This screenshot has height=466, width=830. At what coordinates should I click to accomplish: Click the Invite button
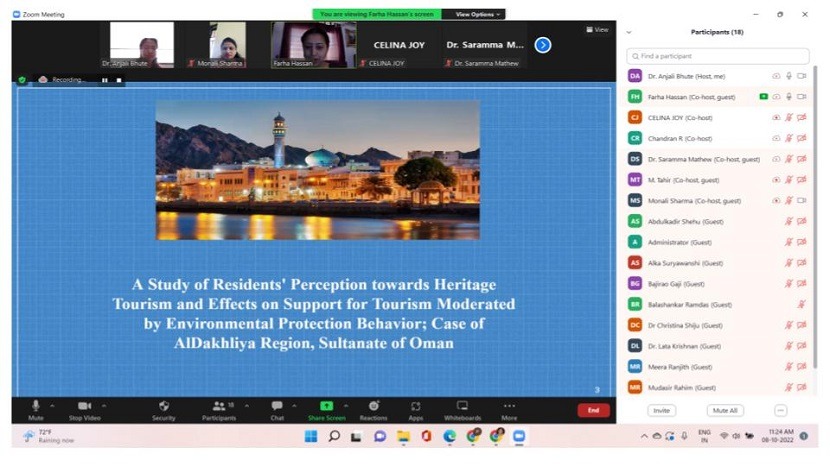(x=661, y=410)
